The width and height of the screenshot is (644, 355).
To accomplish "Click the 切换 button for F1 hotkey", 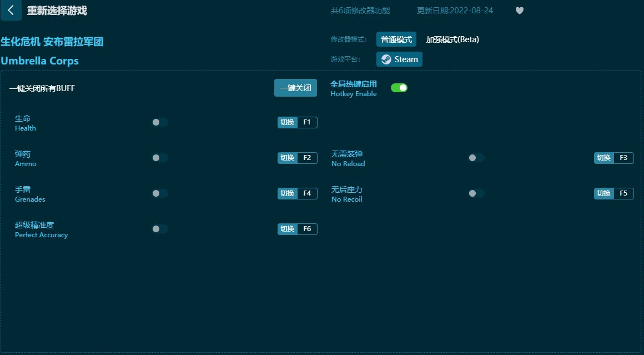I will pos(288,122).
